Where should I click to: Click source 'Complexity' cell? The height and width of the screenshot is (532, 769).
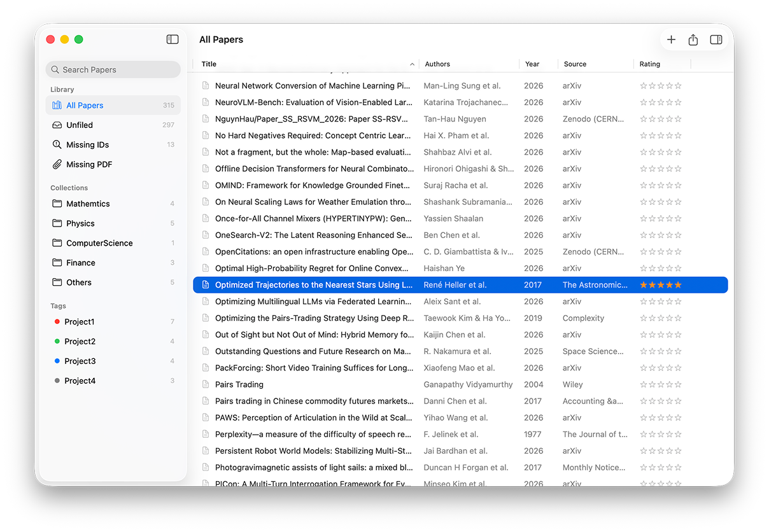pyautogui.click(x=583, y=318)
